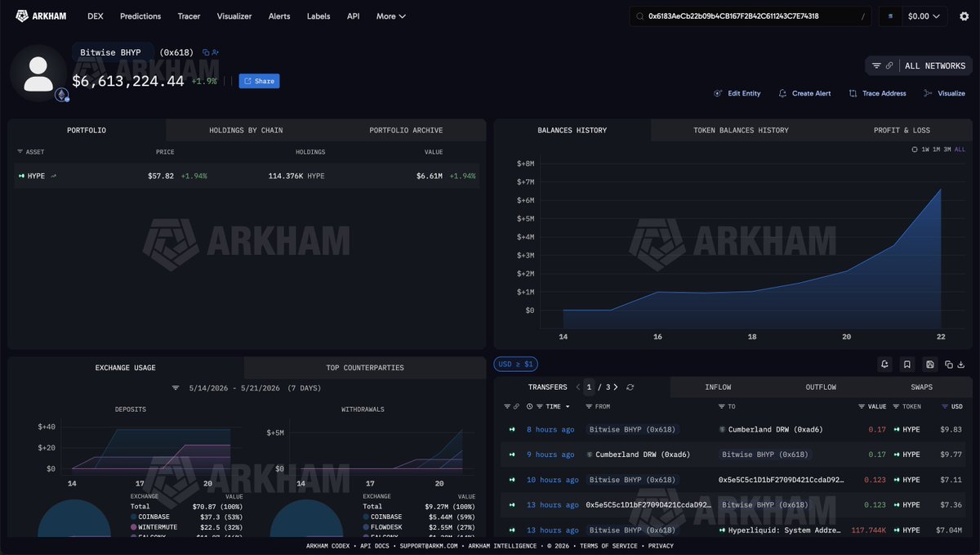Open the Visualize graph tool

944,93
